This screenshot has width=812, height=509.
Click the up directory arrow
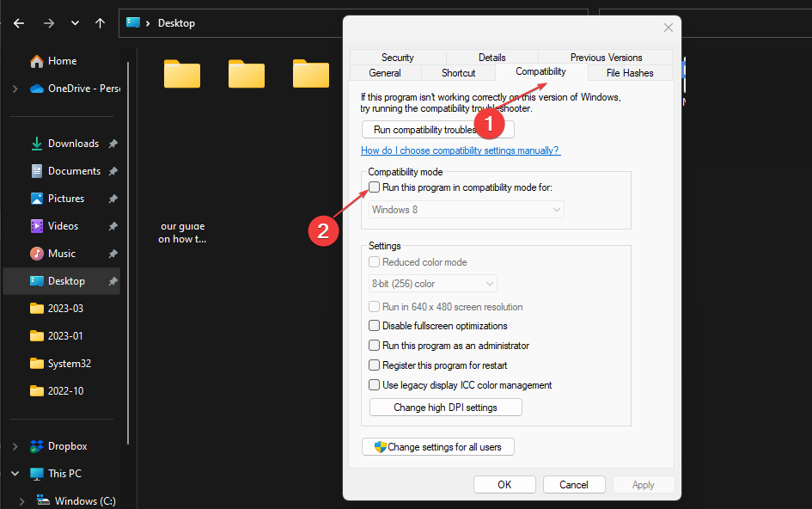point(101,23)
